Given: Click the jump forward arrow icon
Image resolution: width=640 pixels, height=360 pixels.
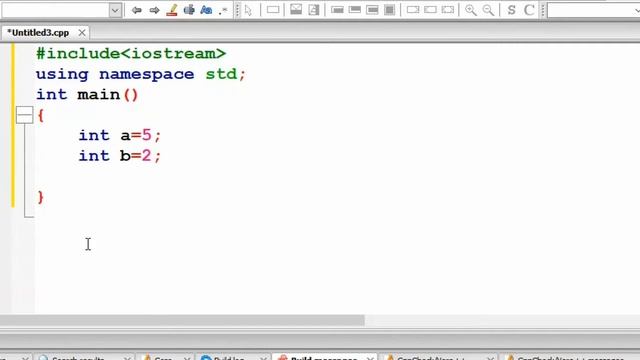Looking at the screenshot, I should (154, 10).
